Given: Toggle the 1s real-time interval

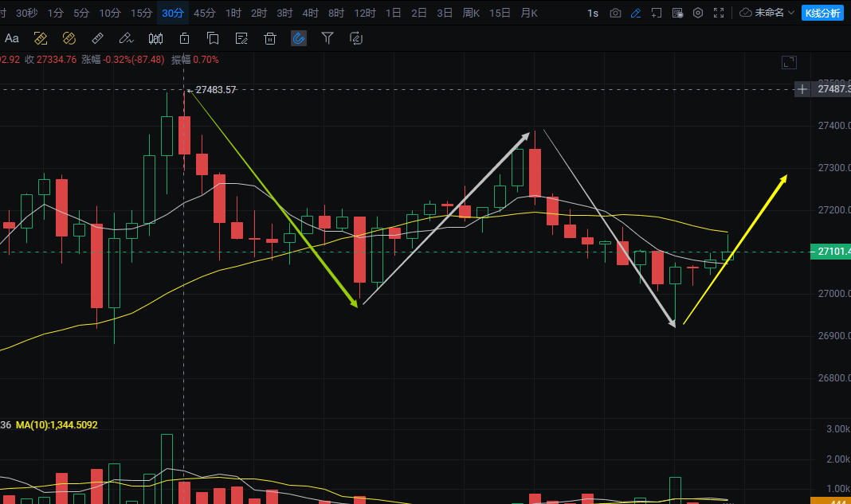Looking at the screenshot, I should pos(592,13).
